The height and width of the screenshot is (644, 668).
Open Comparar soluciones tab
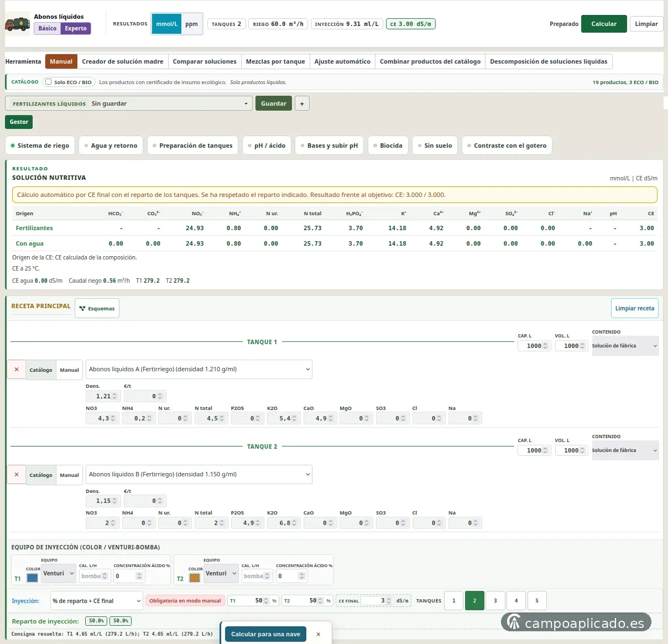tap(205, 61)
